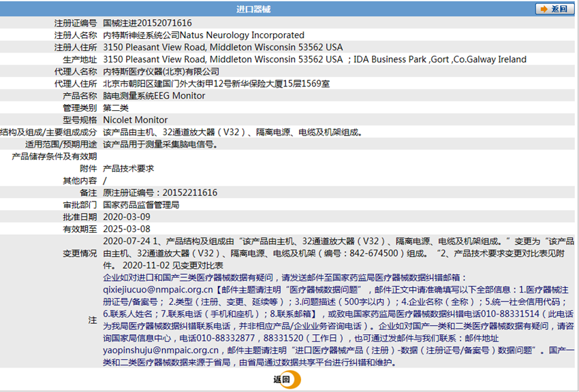Click the phone number "010-88332877"

[x=225, y=338]
